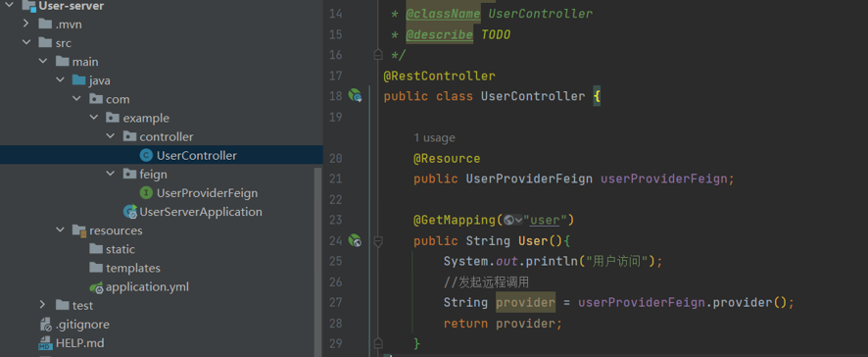The width and height of the screenshot is (868, 357).
Task: Click the main folder icon
Action: [63, 62]
